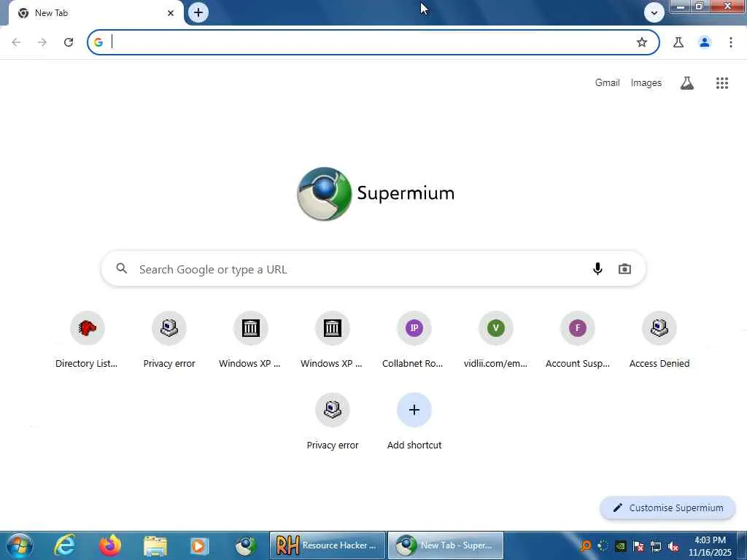Select the New Tab tab
The image size is (747, 560).
coord(96,13)
